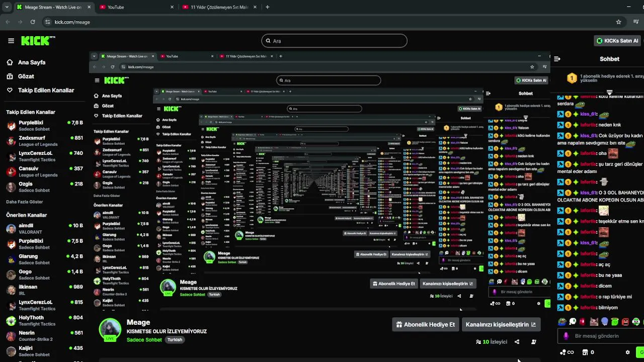The image size is (644, 362).
Task: Click the Bir mesaj gönderin chat input
Action: (601, 336)
